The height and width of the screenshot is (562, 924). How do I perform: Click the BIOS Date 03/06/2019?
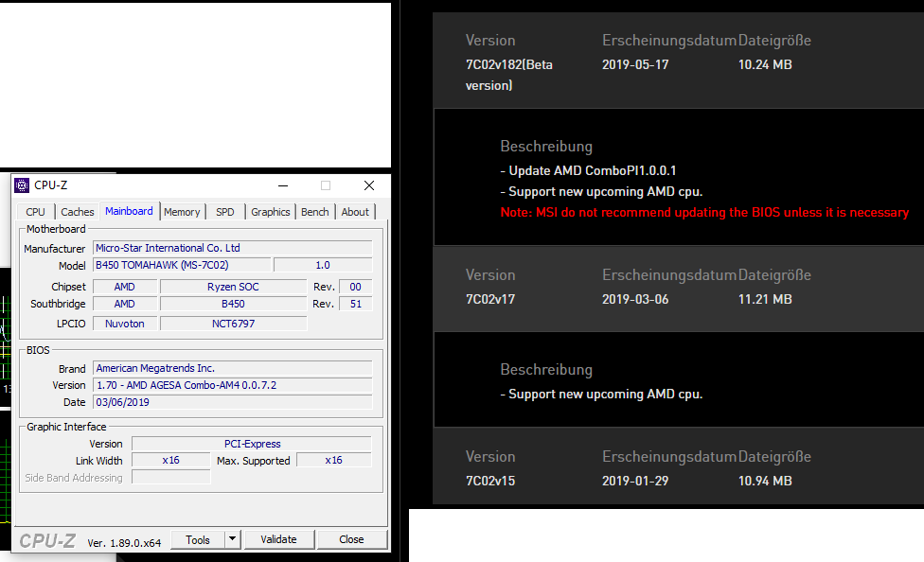[x=233, y=402]
